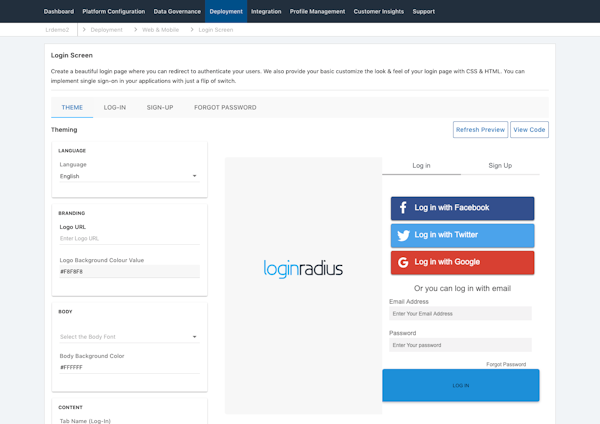The image size is (600, 424).
Task: Click the BODY section label
Action: tap(65, 311)
